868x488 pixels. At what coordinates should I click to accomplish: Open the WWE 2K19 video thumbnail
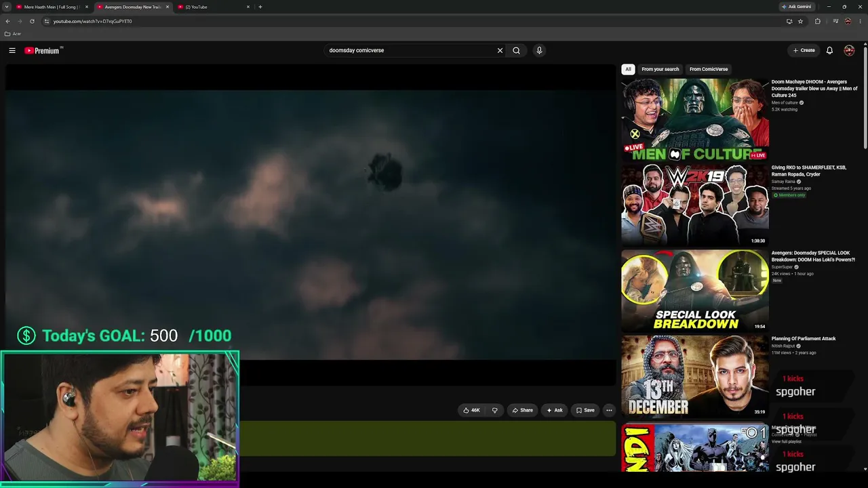[695, 205]
